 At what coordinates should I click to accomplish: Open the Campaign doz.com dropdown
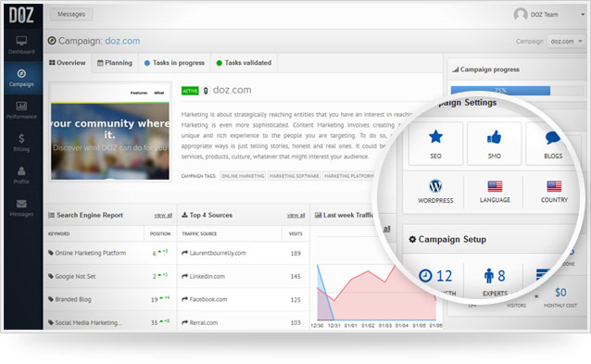click(x=566, y=41)
